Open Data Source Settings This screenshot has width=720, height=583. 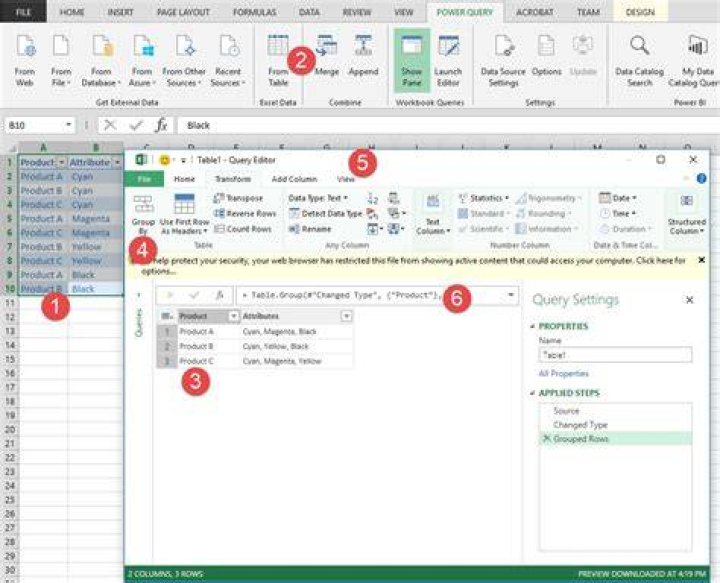pos(503,60)
